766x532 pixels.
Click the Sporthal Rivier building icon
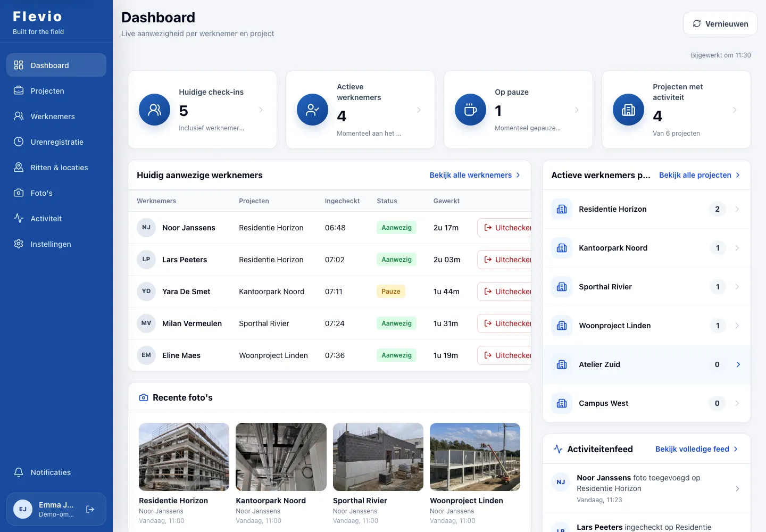click(562, 287)
